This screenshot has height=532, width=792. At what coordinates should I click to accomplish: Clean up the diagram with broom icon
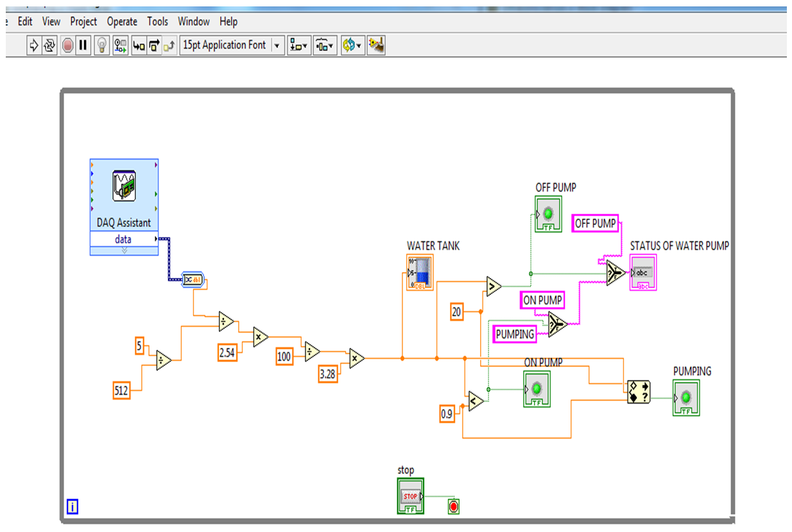pyautogui.click(x=377, y=46)
